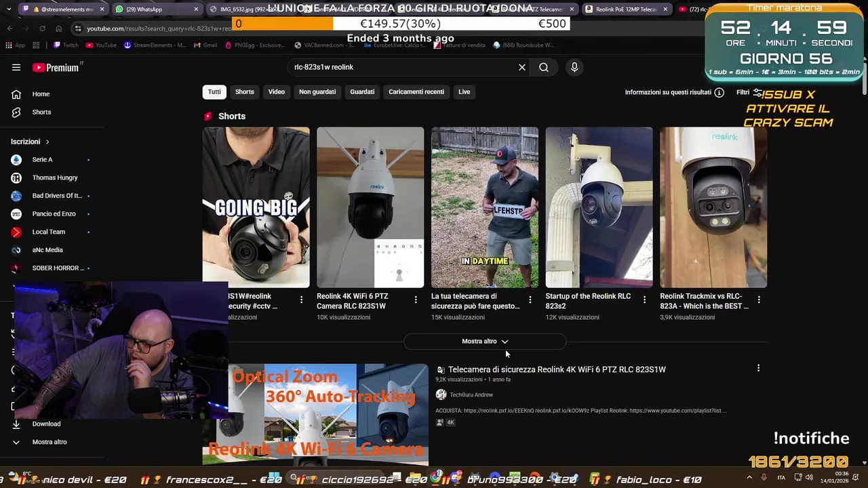
Task: Switch to the WhatsApp browser tab
Action: (x=156, y=9)
